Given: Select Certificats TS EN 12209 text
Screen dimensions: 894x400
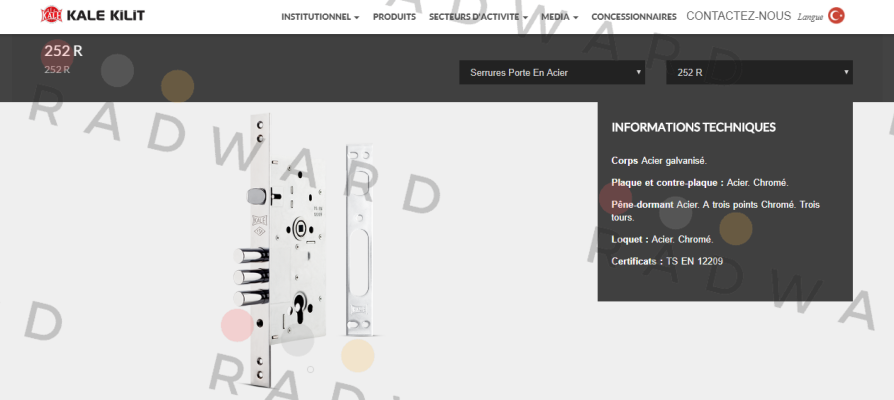Looking at the screenshot, I should (x=667, y=262).
